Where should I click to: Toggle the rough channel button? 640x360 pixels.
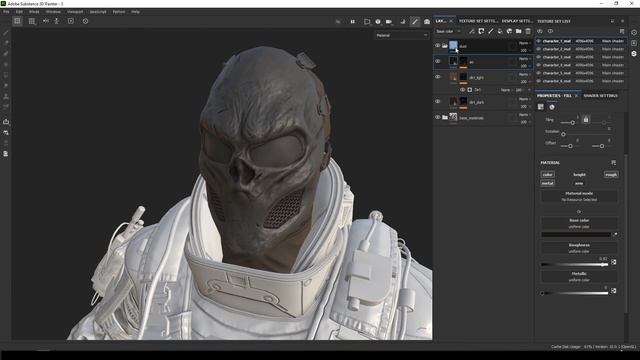click(x=611, y=174)
